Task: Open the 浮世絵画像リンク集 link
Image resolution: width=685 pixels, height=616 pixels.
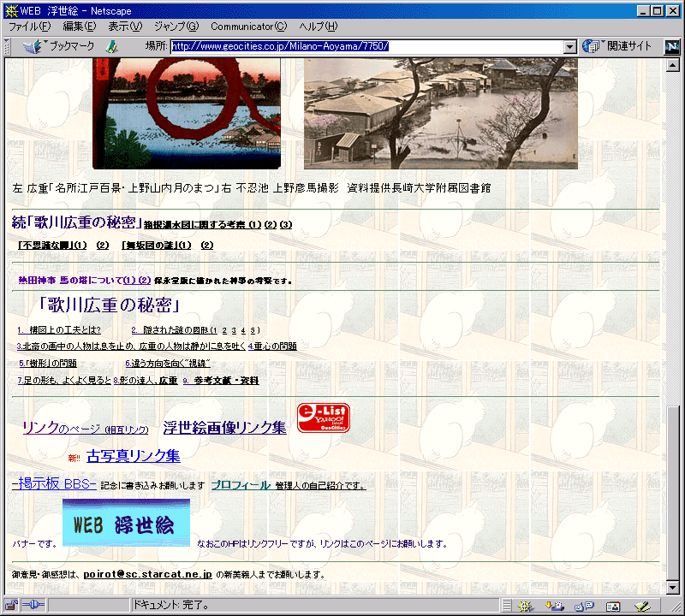Action: point(225,428)
